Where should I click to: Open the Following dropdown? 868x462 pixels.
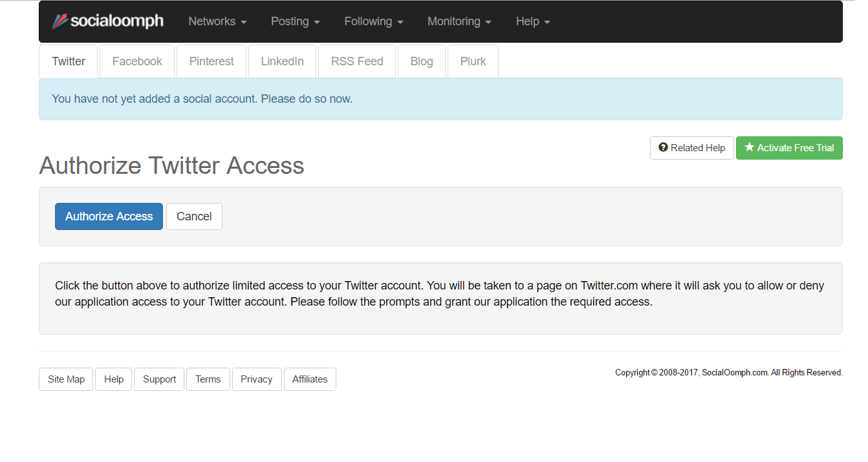374,21
